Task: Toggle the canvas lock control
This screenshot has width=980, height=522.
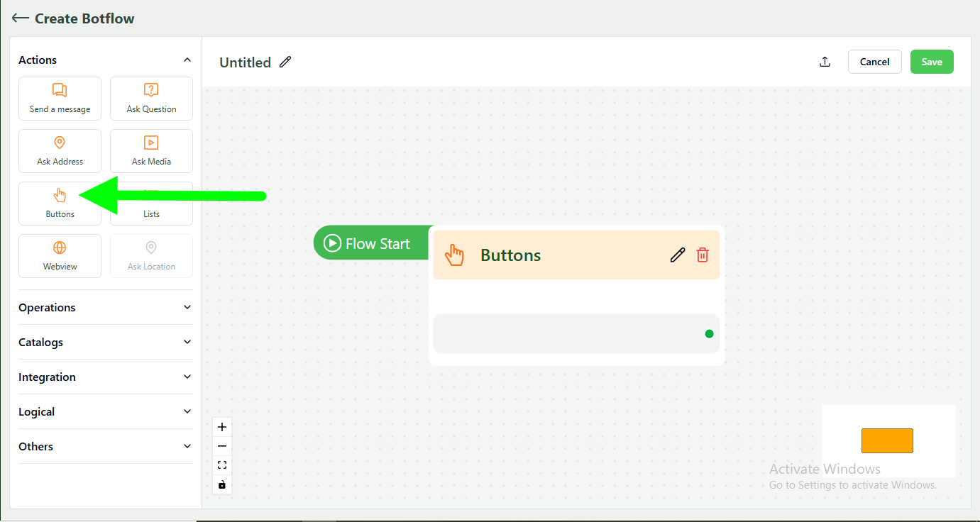Action: 221,484
